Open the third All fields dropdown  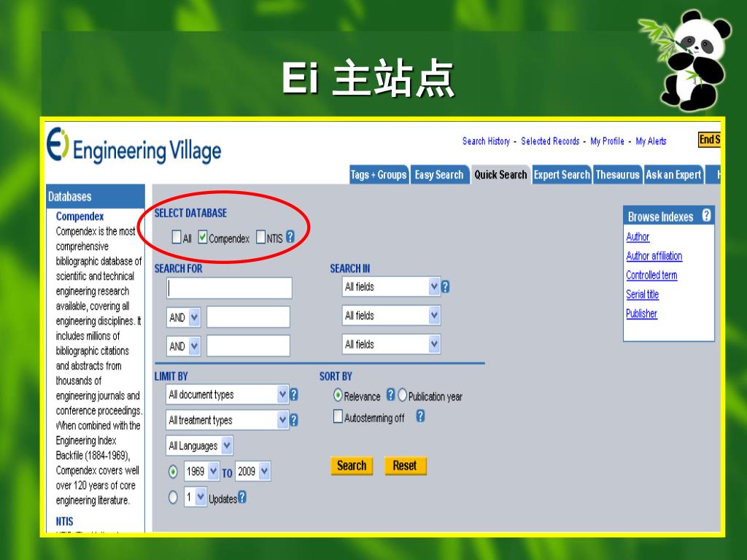391,344
